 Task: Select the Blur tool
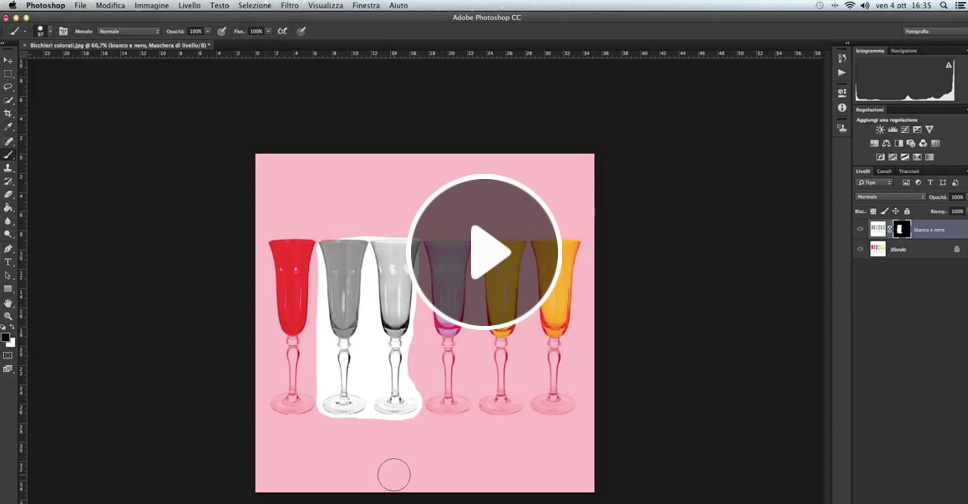(x=8, y=221)
